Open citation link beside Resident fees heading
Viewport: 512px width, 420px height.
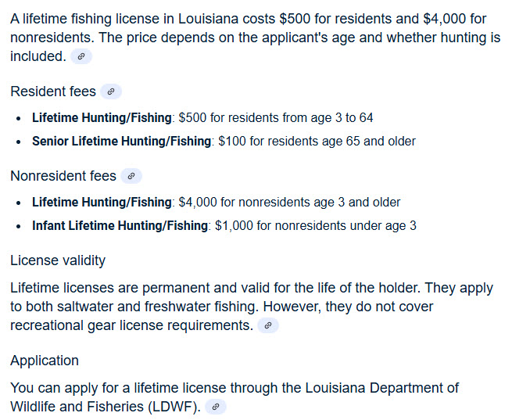point(111,92)
